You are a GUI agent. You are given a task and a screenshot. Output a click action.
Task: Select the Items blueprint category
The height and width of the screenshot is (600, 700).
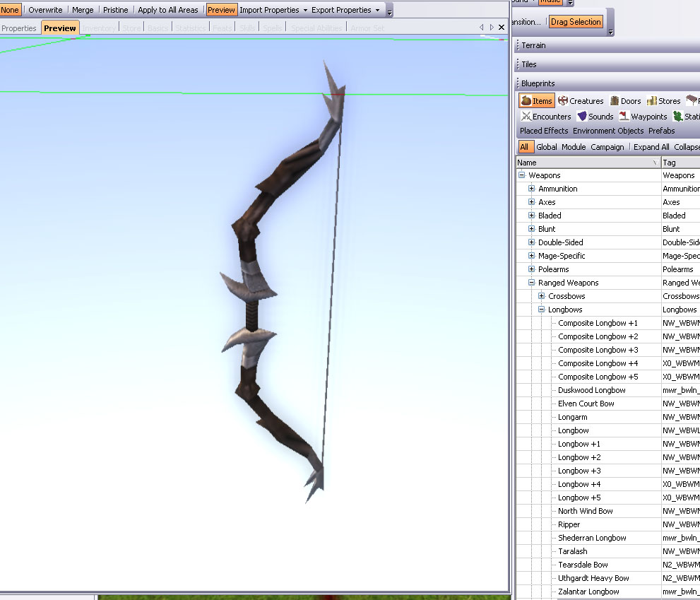tap(537, 101)
